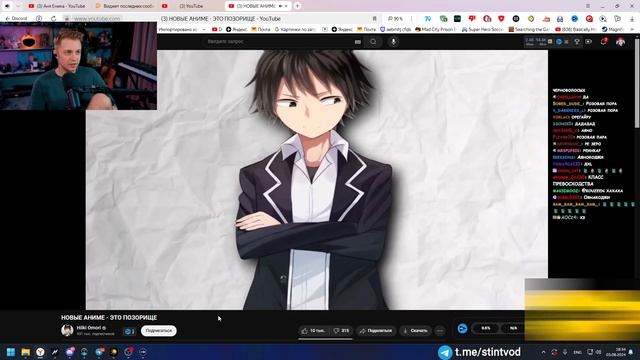Image resolution: width=640 pixels, height=360 pixels.
Task: Open the three-dots more actions menu
Action: (440, 331)
